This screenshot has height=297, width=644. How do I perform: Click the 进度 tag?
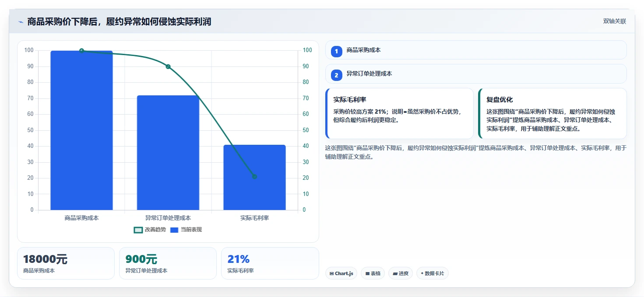tap(400, 273)
